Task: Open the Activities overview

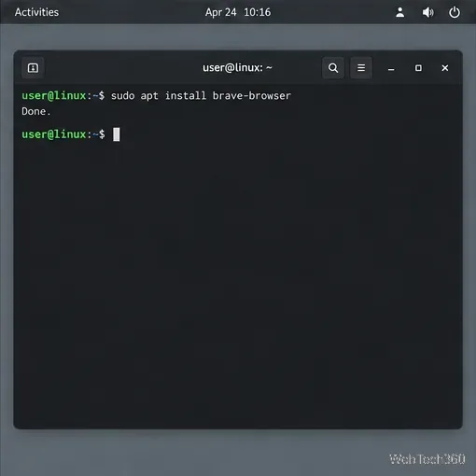Action: 36,12
